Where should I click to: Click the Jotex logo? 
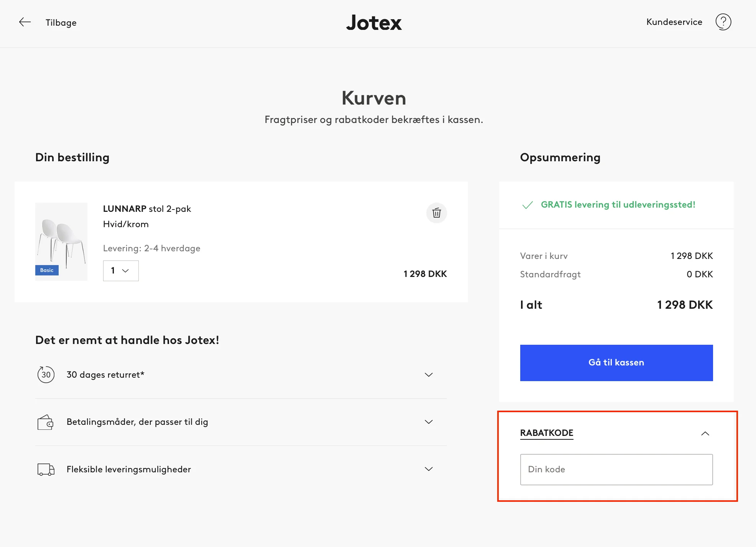point(373,23)
